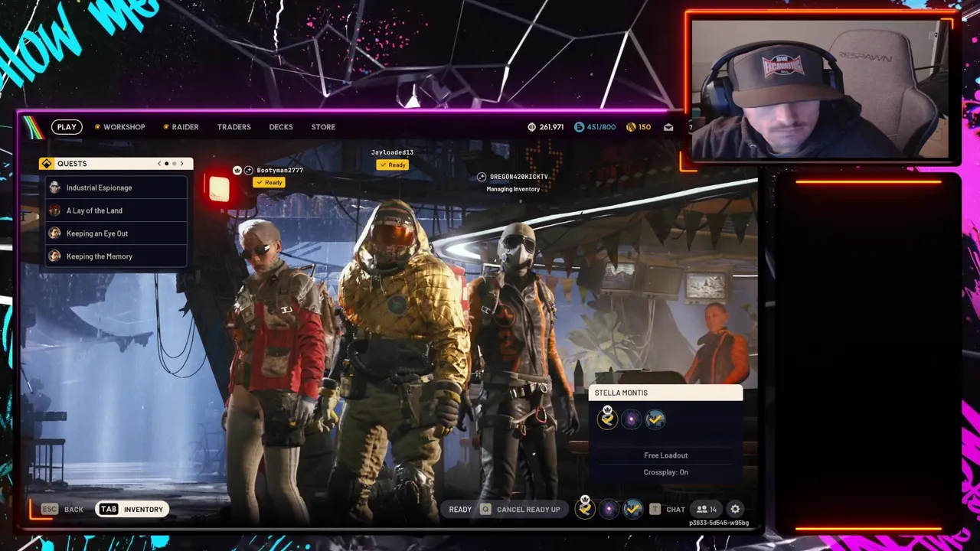Open the PLAY tab
This screenshot has height=551, width=980.
[67, 127]
